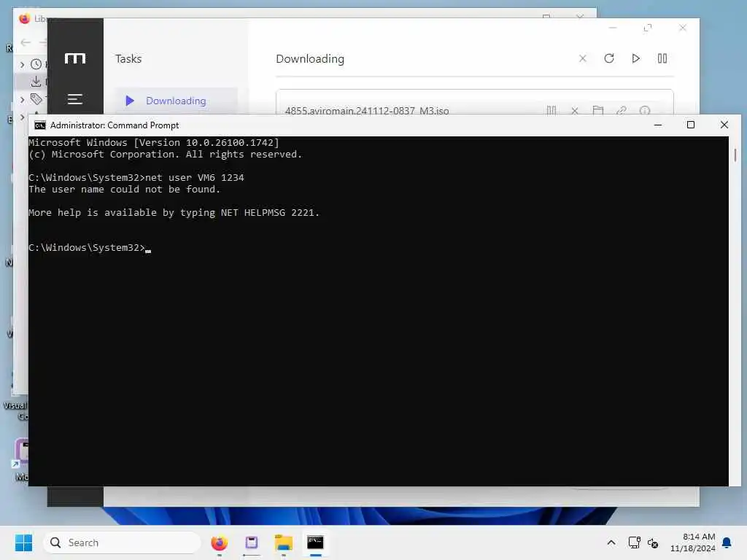This screenshot has height=560, width=747.
Task: Delete selected tasks using Motrix toolbar X
Action: [x=583, y=58]
